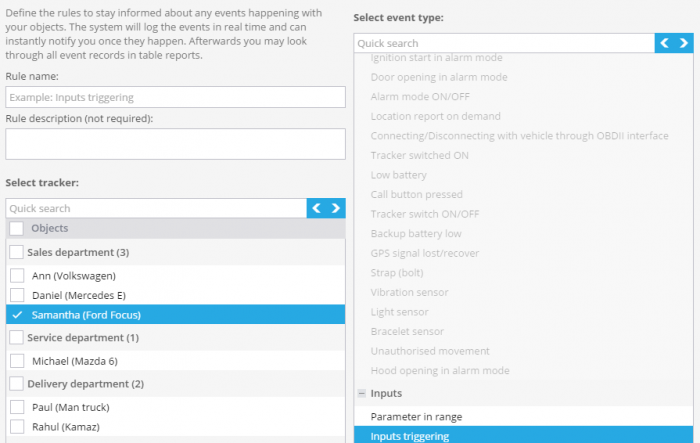Image resolution: width=700 pixels, height=443 pixels.
Task: Click previous arrow in event type search
Action: coord(665,43)
